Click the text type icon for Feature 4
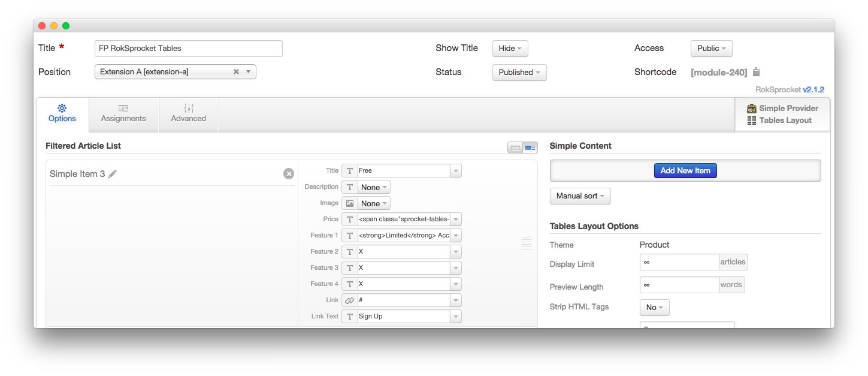Screen dimensions: 868x376 coord(350,284)
